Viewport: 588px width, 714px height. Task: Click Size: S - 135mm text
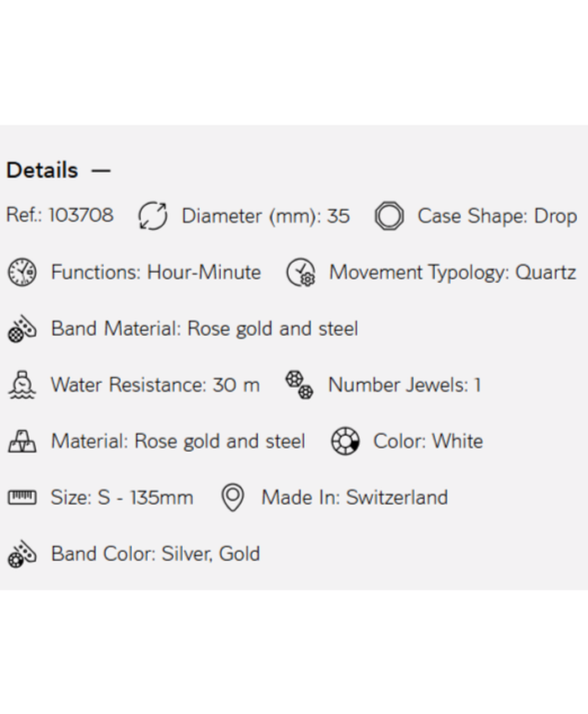click(122, 497)
